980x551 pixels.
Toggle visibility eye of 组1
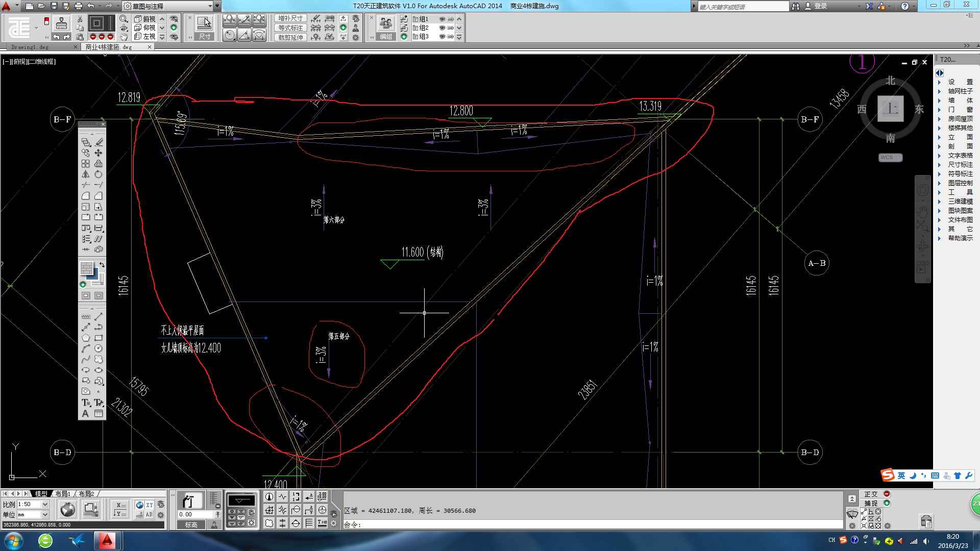(x=442, y=19)
